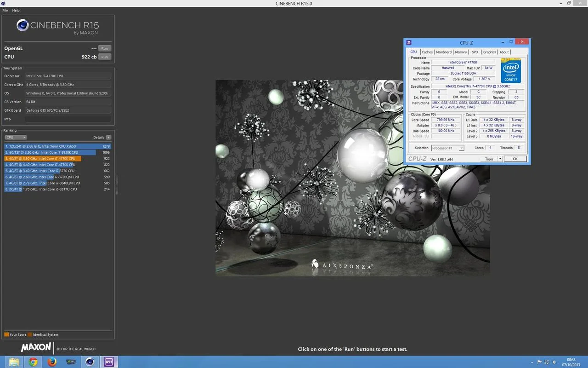
Task: Switch to Cinebench via taskbar icon
Action: pyautogui.click(x=90, y=362)
